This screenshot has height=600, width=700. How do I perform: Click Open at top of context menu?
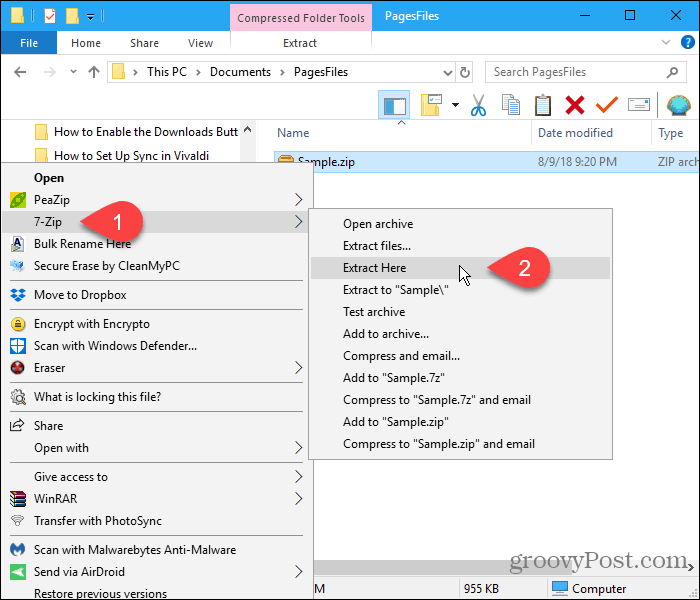click(154, 178)
